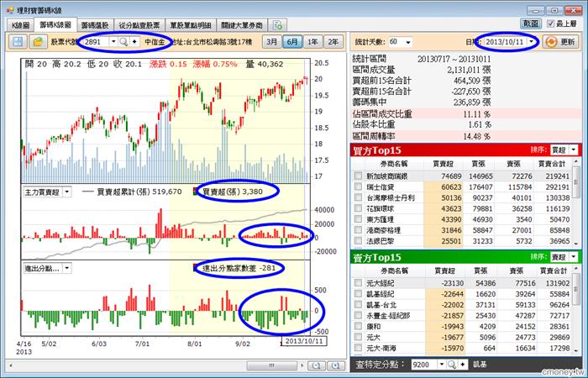This screenshot has width=588, height=378.
Task: Set chart range to 6月
Action: [292, 42]
